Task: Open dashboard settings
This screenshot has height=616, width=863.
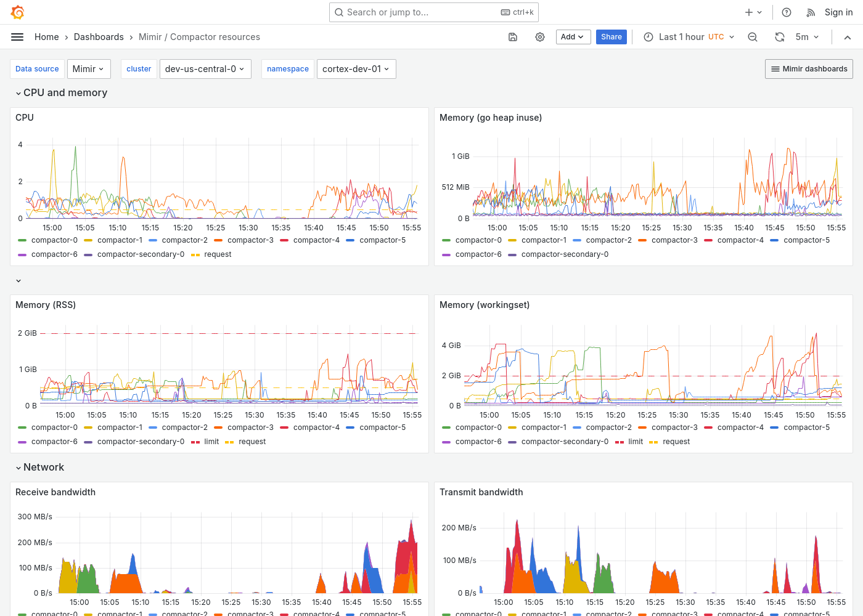Action: tap(540, 37)
